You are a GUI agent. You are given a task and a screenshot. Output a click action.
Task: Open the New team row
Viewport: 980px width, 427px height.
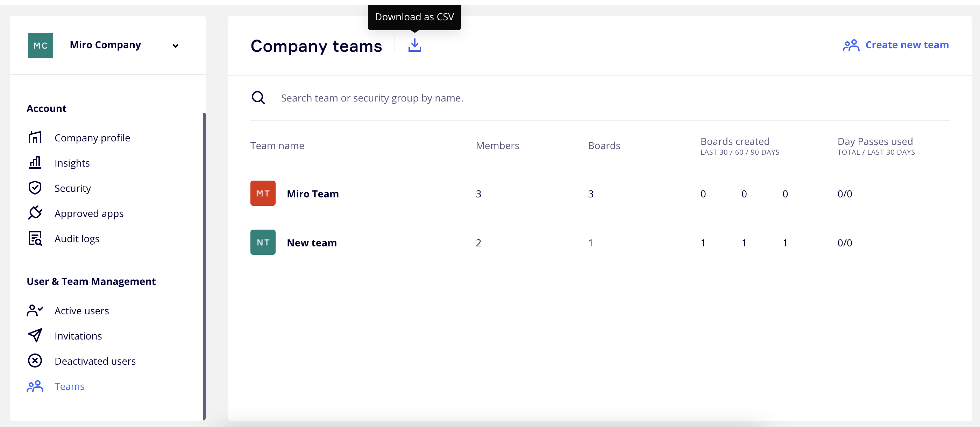[x=312, y=243]
